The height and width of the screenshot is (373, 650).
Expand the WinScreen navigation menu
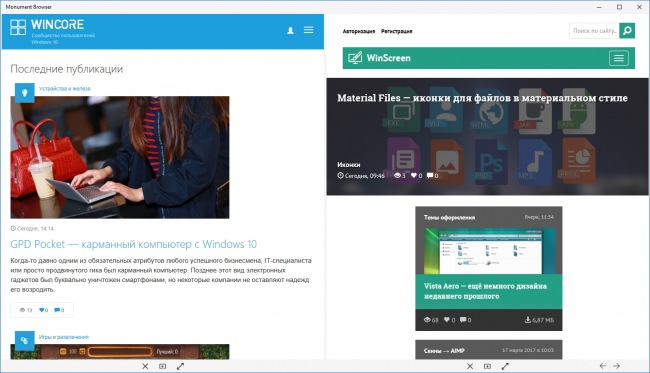(618, 58)
